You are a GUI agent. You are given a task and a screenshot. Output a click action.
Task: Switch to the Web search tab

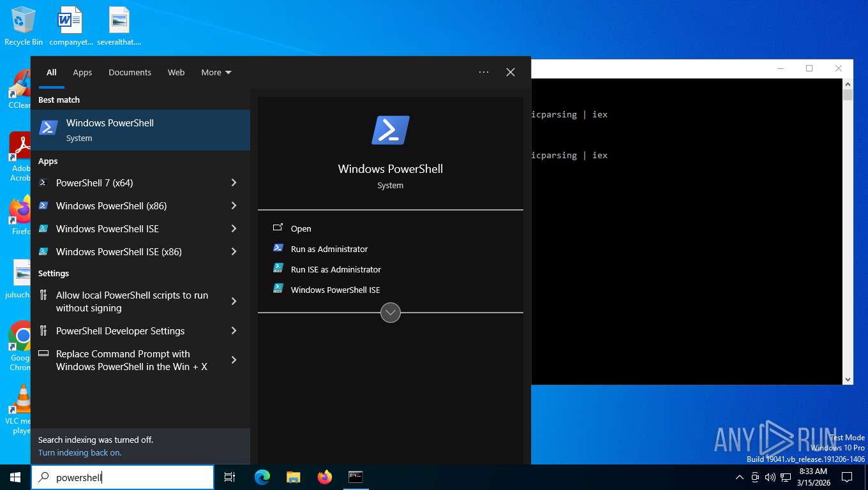(176, 72)
